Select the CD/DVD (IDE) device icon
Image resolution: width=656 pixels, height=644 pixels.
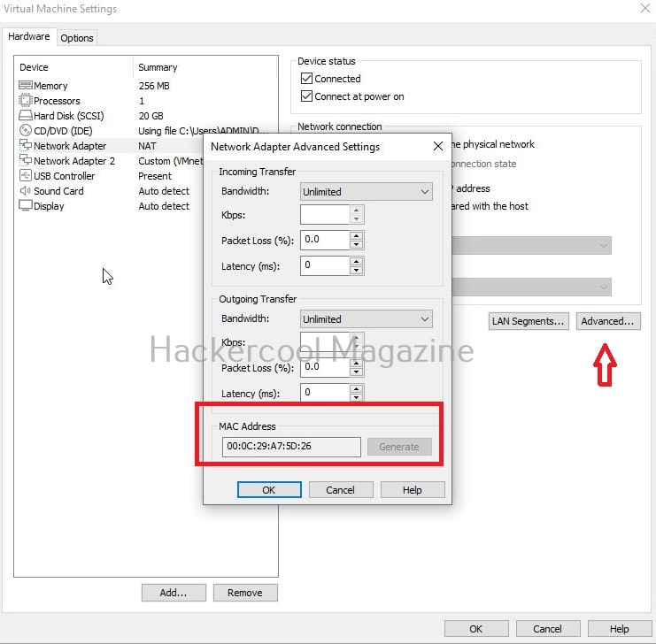25,131
